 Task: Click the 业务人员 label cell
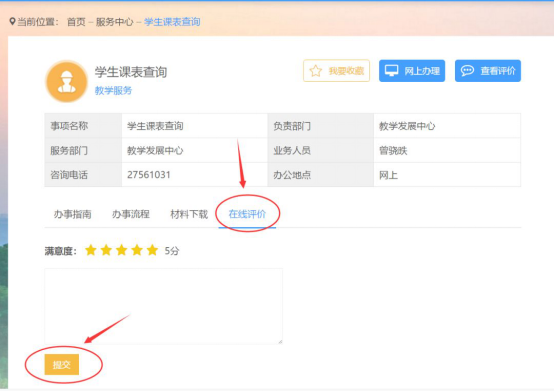pyautogui.click(x=320, y=150)
